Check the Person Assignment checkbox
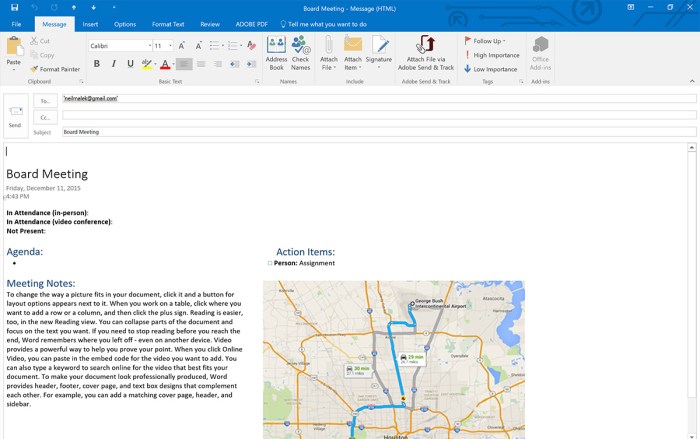 click(x=270, y=263)
